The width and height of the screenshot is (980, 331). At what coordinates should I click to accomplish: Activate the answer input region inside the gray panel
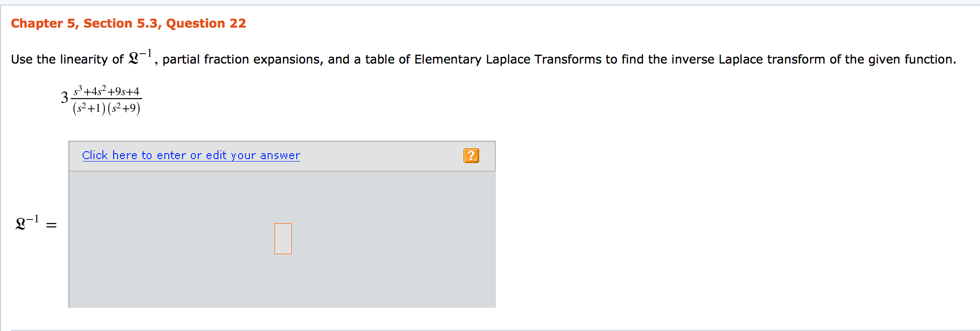coord(283,238)
